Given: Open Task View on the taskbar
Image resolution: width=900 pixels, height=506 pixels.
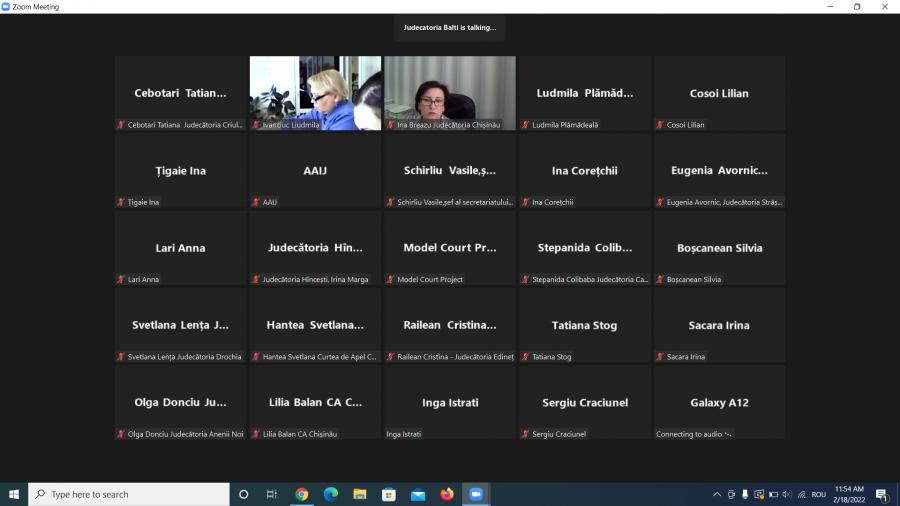Looking at the screenshot, I should coord(272,494).
